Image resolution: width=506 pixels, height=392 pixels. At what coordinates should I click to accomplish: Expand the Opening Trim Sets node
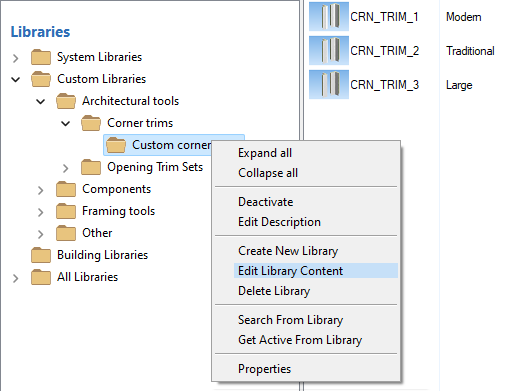(65, 168)
